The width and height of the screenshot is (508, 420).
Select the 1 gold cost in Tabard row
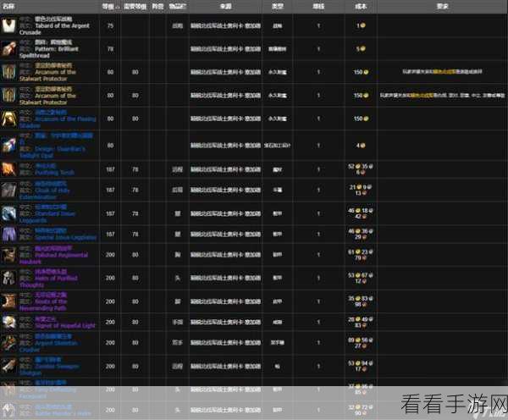coord(361,25)
